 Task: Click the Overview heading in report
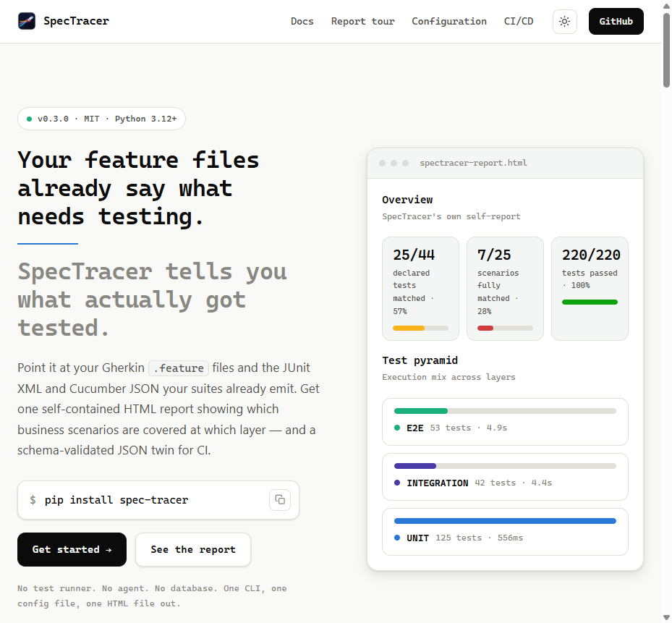click(x=407, y=200)
